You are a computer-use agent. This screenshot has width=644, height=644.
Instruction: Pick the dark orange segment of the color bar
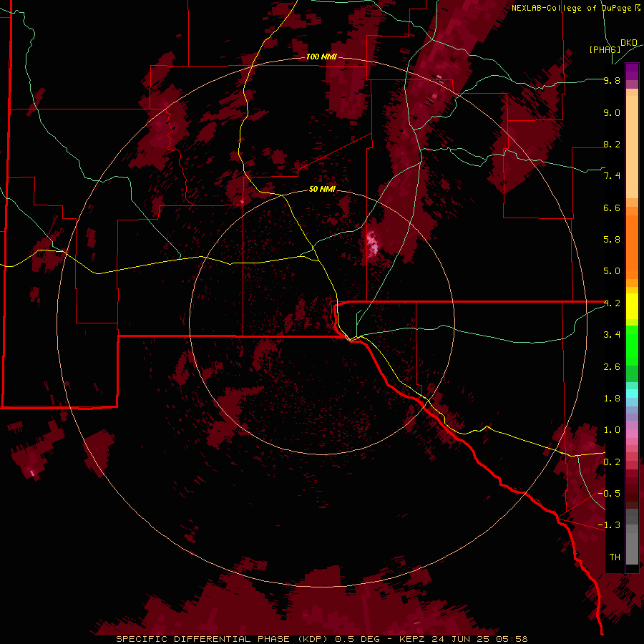632,246
